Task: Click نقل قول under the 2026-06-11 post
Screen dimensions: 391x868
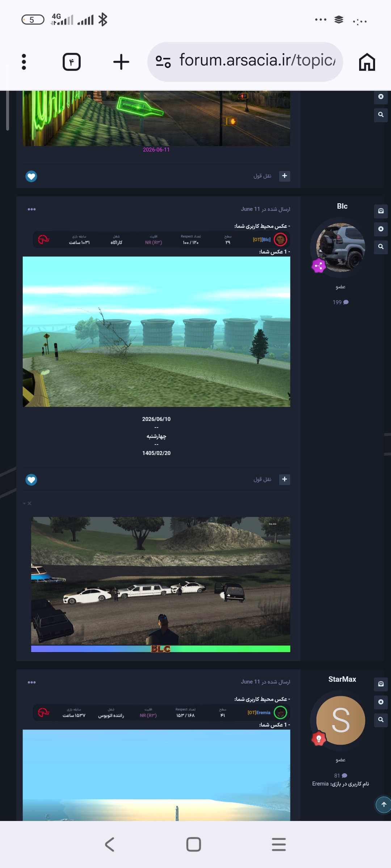Action: click(262, 176)
